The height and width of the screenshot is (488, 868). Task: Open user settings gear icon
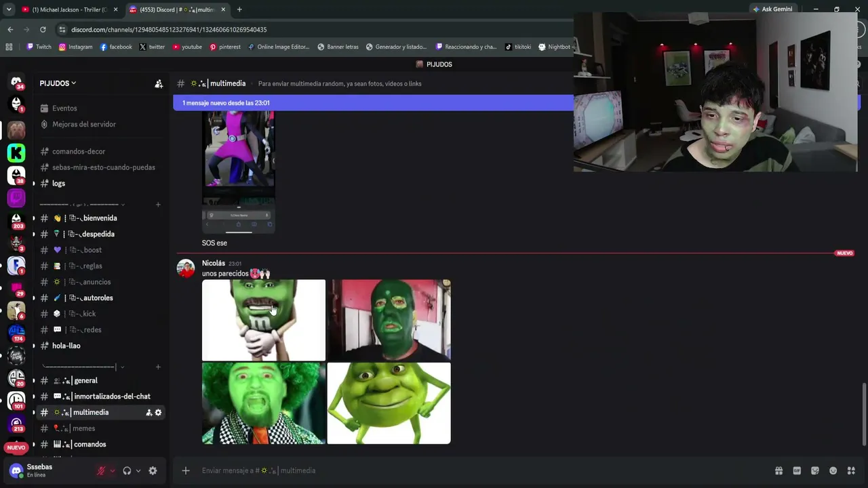153,470
